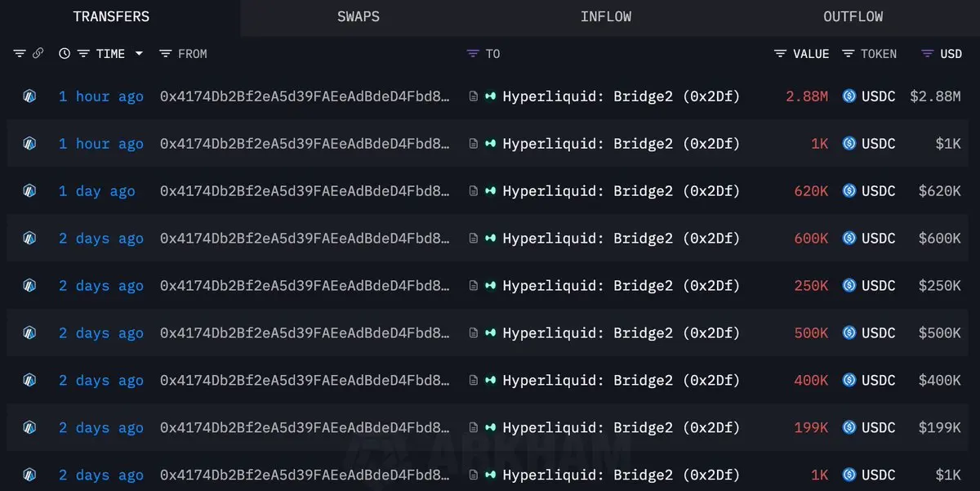The width and height of the screenshot is (980, 491).
Task: Open Hyperliquid: Bridge2 in the 2.88M row
Action: [x=621, y=96]
